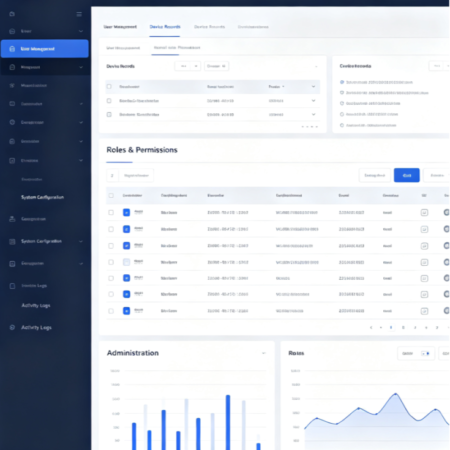Expand chevron in Device Records table header

click(x=313, y=87)
